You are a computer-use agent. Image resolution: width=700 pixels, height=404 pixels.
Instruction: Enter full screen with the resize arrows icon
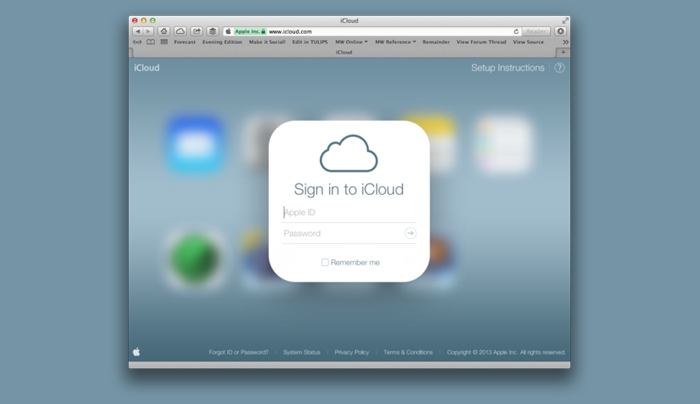(565, 21)
